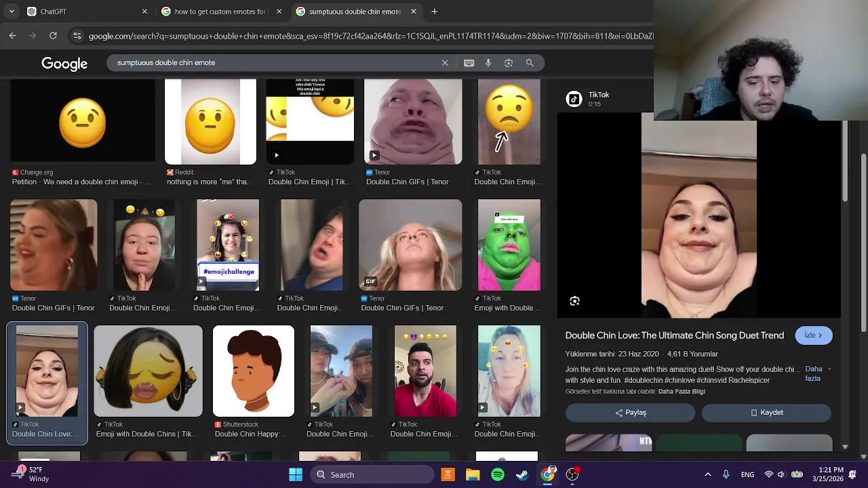Click the İzle button
This screenshot has width=868, height=488.
(813, 335)
